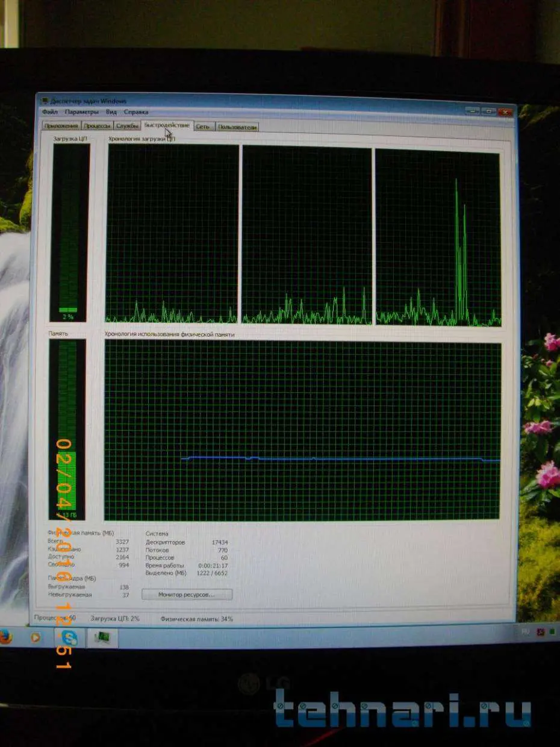Open the Справка menu
Viewport: 560px width, 747px height.
pyautogui.click(x=136, y=112)
